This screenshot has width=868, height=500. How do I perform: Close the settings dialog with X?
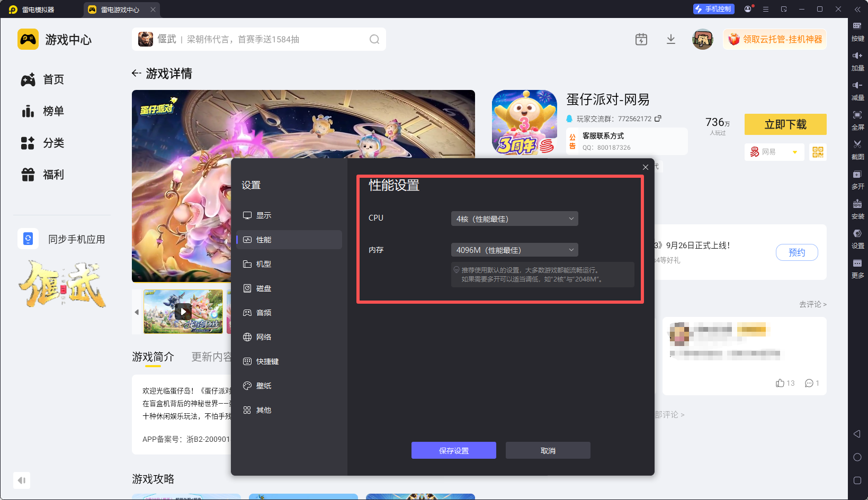645,167
